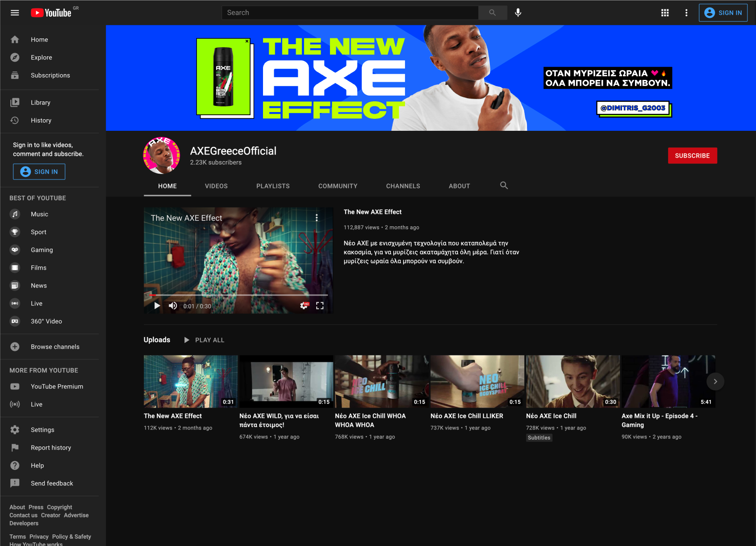
Task: Click Sign In in the sidebar
Action: [x=39, y=171]
